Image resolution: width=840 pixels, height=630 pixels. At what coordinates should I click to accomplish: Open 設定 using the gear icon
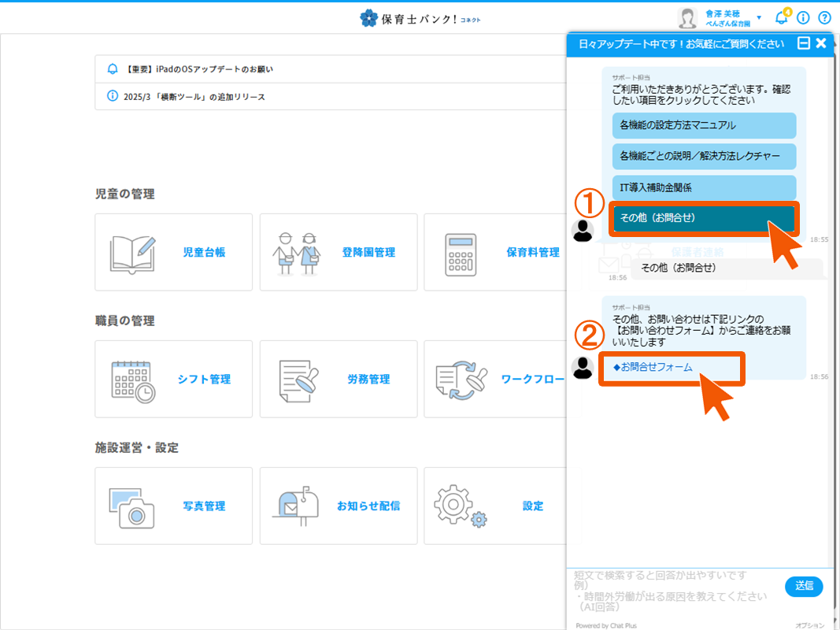click(x=504, y=506)
